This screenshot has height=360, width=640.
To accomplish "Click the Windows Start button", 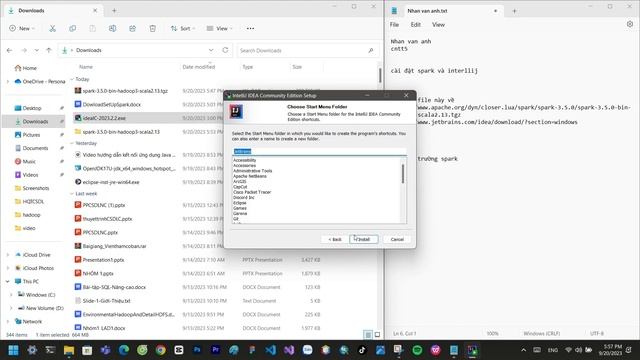I will pos(13,350).
